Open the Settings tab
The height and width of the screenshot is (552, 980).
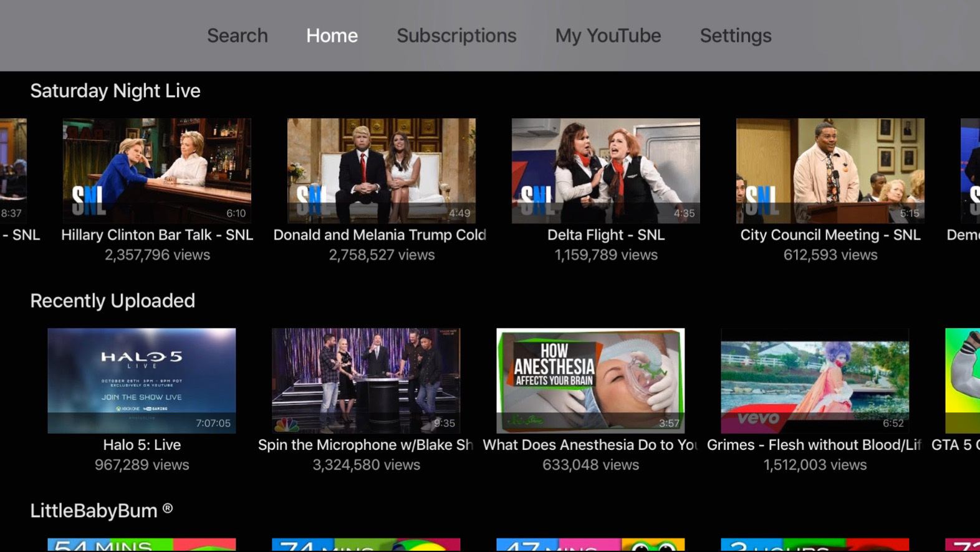click(736, 36)
